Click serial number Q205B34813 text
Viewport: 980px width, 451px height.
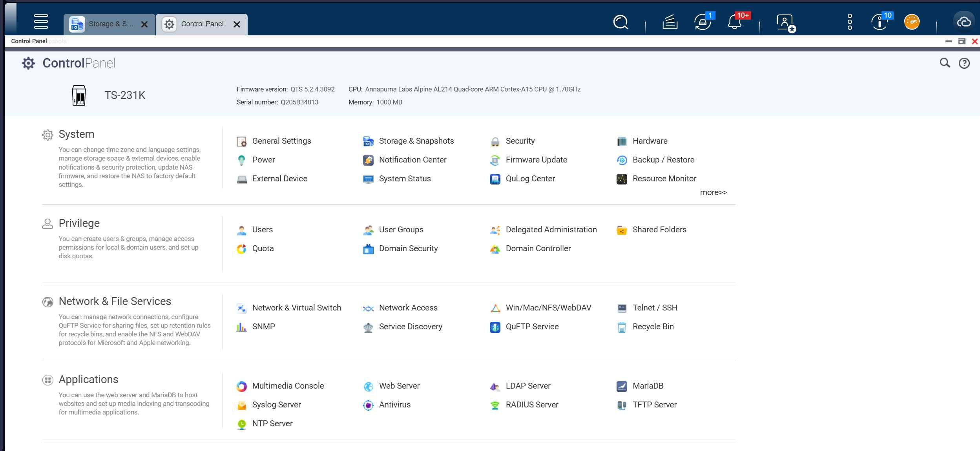click(x=299, y=102)
